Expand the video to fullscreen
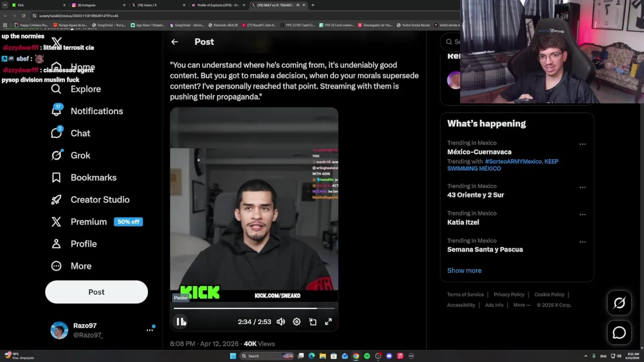This screenshot has height=362, width=644. pos(329,322)
